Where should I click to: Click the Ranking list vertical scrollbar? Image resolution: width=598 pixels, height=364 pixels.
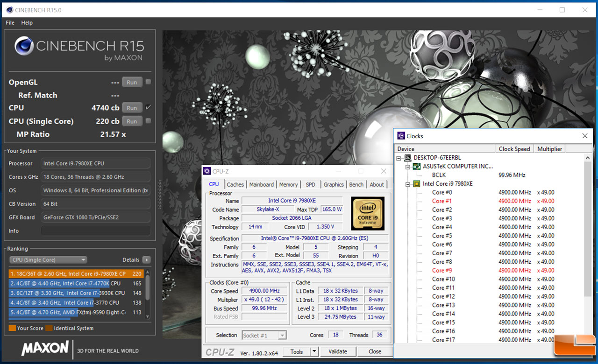click(148, 294)
